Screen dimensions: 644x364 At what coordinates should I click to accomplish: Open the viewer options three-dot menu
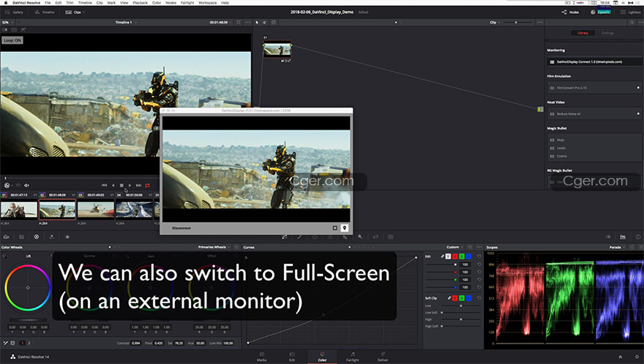coord(247,22)
